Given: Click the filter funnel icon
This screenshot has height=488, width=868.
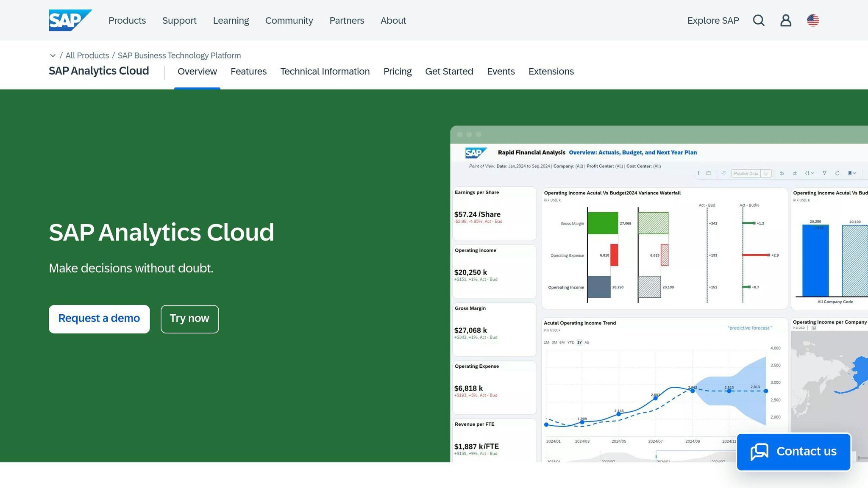Looking at the screenshot, I should [824, 173].
